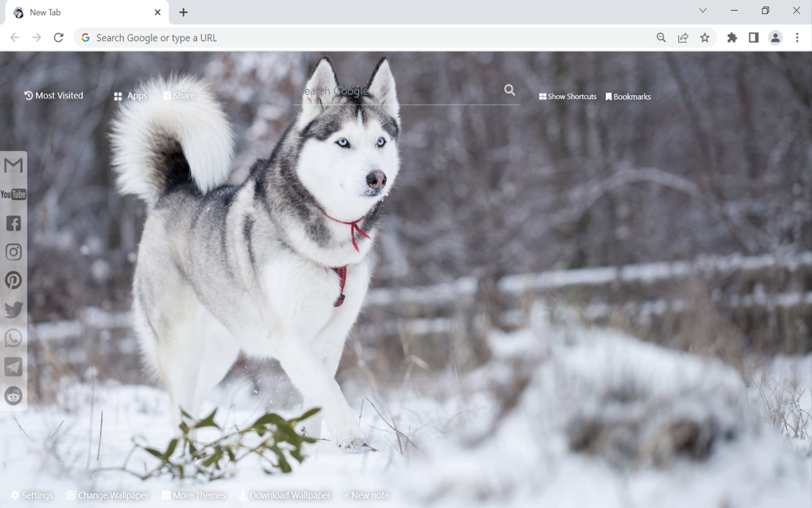
Task: Select the New Tab tab
Action: point(87,12)
